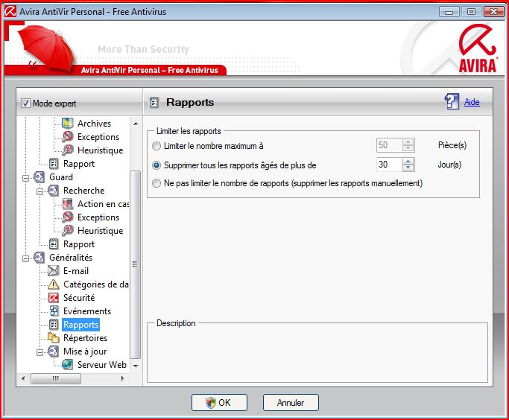Select Limiter le nombre maximum à option
509x420 pixels.
[x=157, y=146]
